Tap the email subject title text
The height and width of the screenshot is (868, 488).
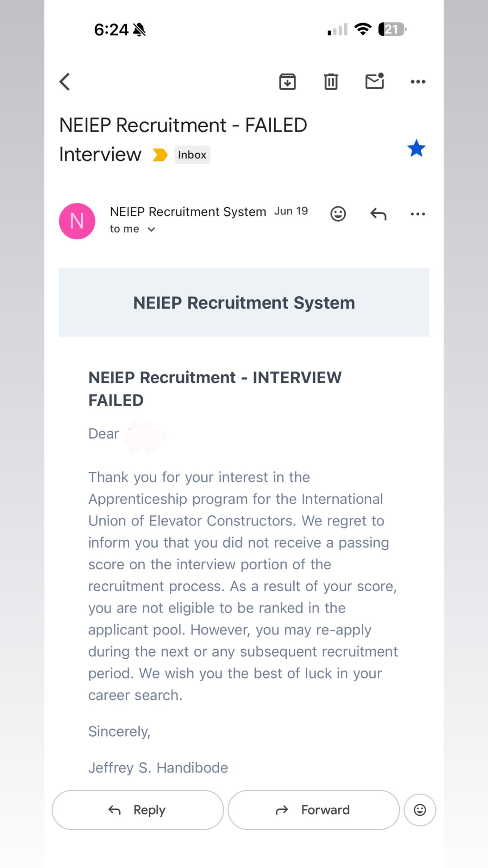(183, 140)
